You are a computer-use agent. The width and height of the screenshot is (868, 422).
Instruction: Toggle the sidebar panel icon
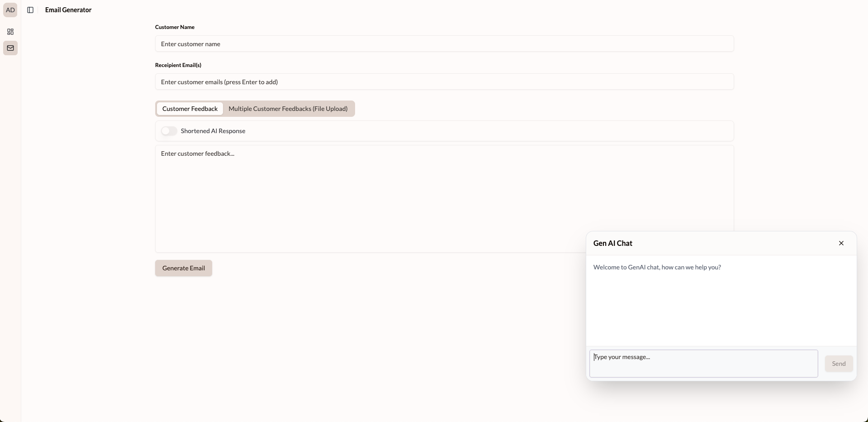click(30, 10)
